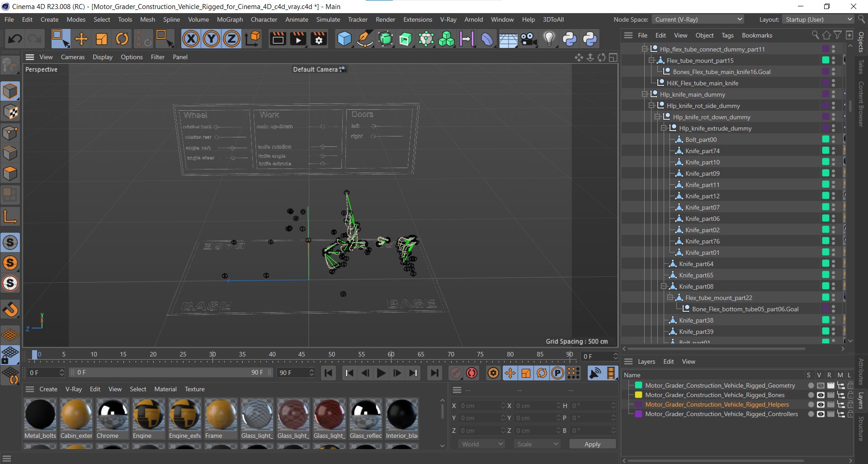Image resolution: width=868 pixels, height=464 pixels.
Task: Open Layers tab on right edge
Action: click(x=861, y=400)
